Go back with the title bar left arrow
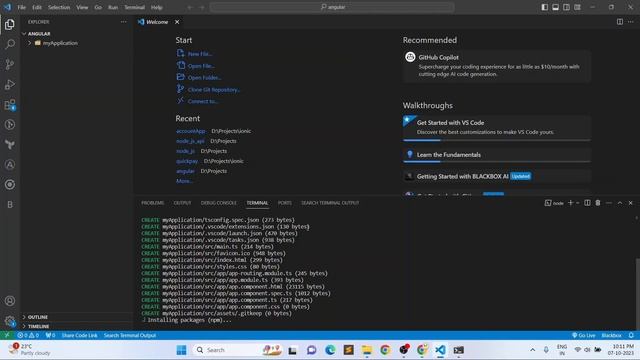The height and width of the screenshot is (360, 640). pyautogui.click(x=190, y=7)
